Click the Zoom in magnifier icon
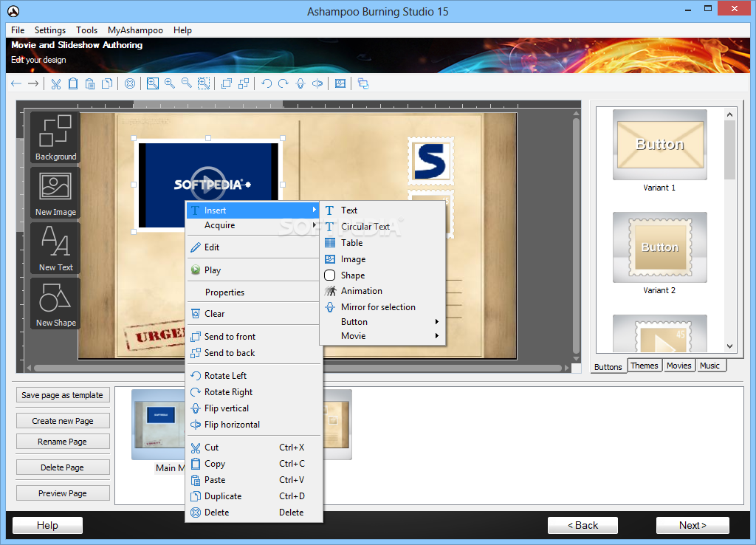 coord(170,84)
